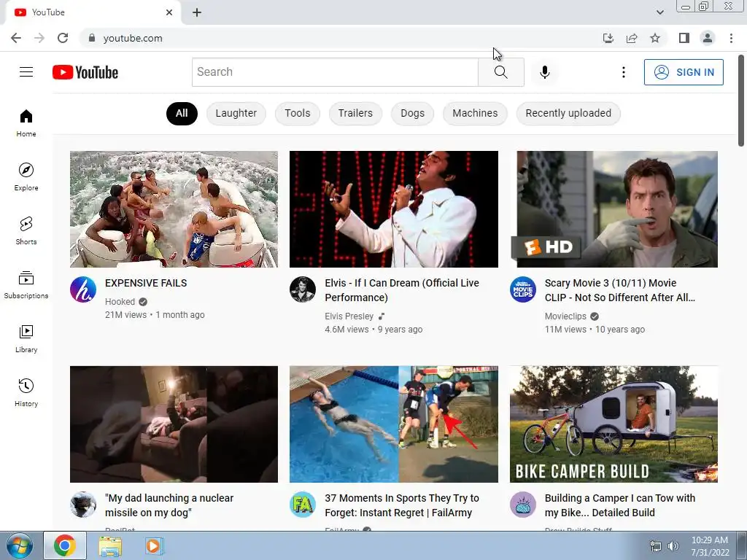This screenshot has width=747, height=560.
Task: Open Shorts in the sidebar
Action: point(26,230)
